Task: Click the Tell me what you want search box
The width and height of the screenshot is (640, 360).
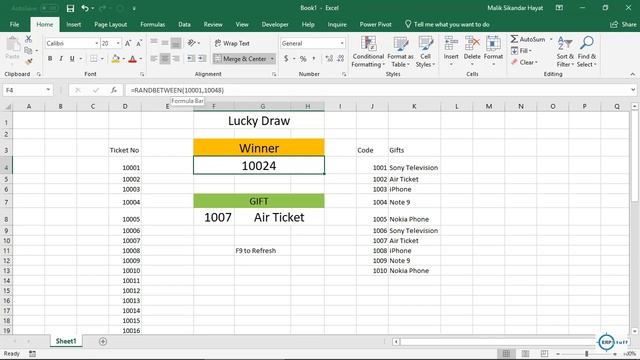Action: (447, 24)
